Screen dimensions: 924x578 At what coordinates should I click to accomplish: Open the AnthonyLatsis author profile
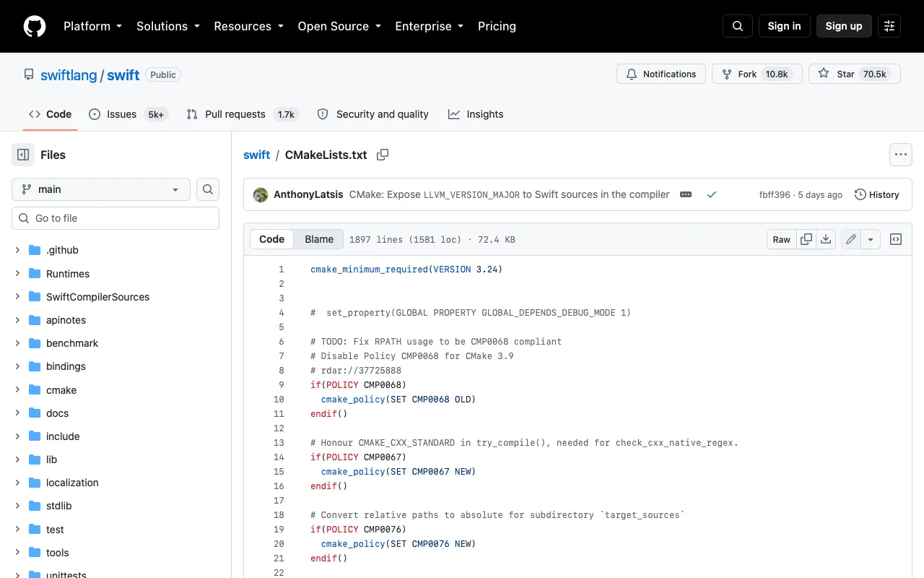(x=308, y=194)
